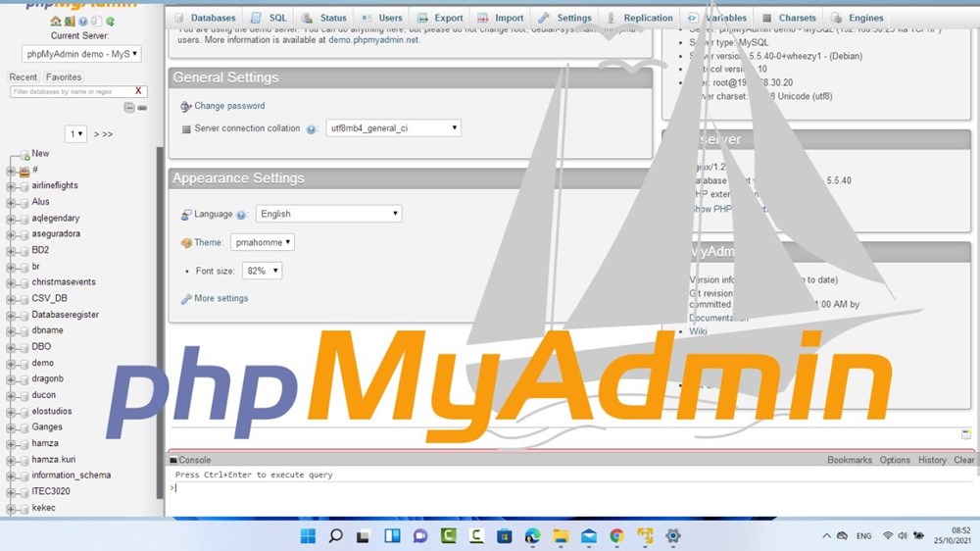The height and width of the screenshot is (551, 980).
Task: Open the Settings tab
Action: pyautogui.click(x=564, y=18)
